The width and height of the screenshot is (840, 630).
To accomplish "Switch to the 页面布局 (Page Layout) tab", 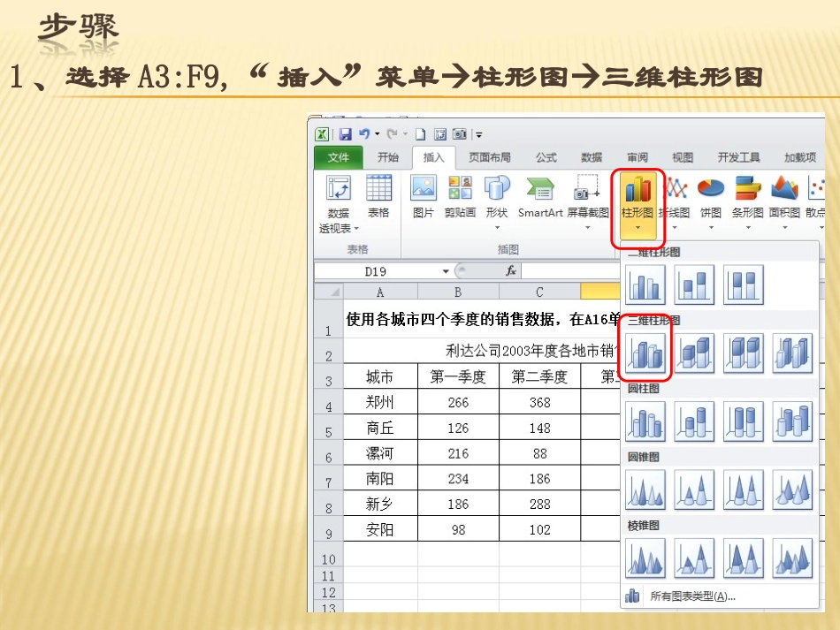I will coord(490,157).
